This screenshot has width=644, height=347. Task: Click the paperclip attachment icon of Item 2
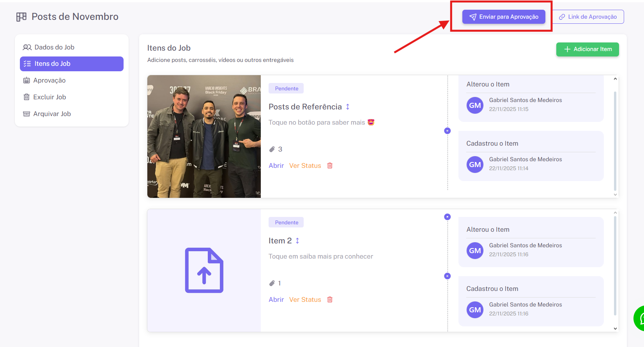click(x=272, y=283)
